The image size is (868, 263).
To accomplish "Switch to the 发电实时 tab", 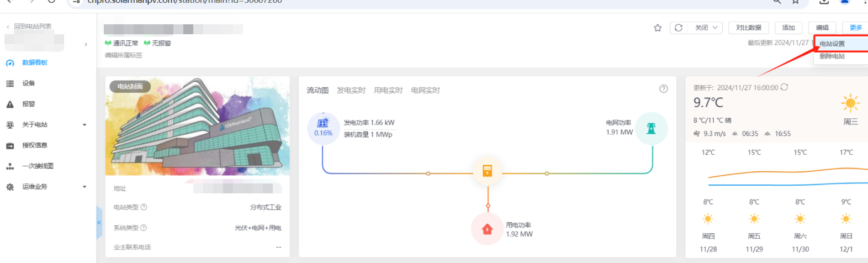I will pyautogui.click(x=351, y=91).
